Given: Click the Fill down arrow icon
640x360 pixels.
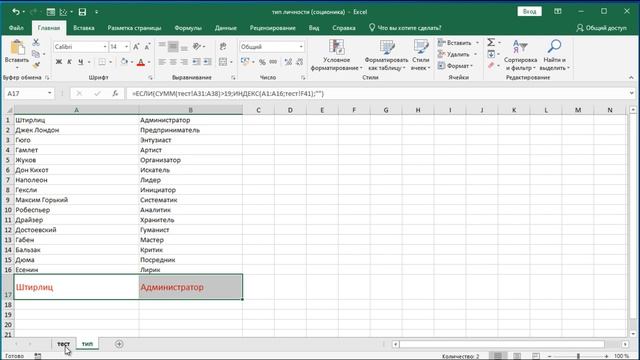Looking at the screenshot, I should (491, 54).
